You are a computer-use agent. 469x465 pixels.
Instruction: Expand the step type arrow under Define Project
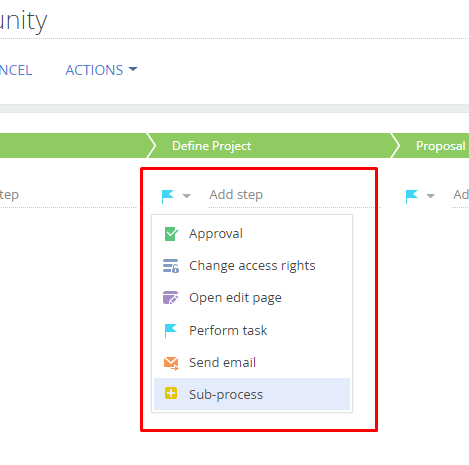pos(187,196)
